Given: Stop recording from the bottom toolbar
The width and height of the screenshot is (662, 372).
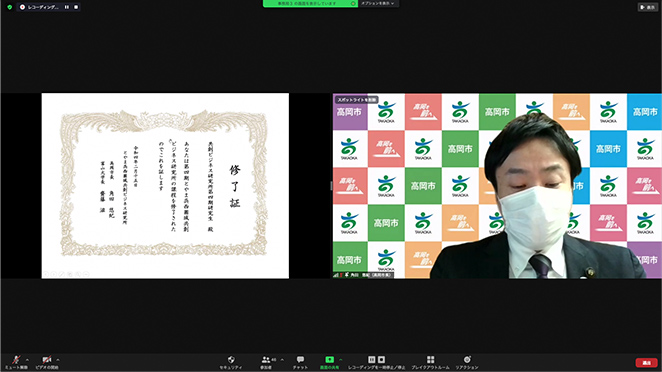Looking at the screenshot, I should coord(381,359).
